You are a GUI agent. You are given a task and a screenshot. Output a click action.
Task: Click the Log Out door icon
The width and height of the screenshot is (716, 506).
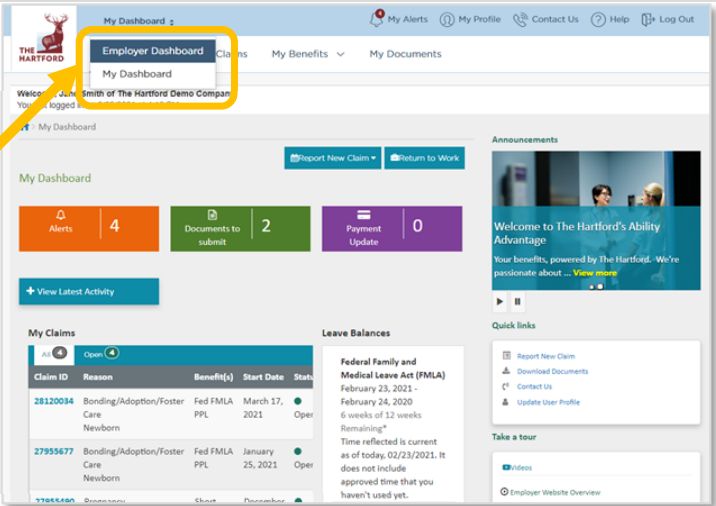click(648, 20)
